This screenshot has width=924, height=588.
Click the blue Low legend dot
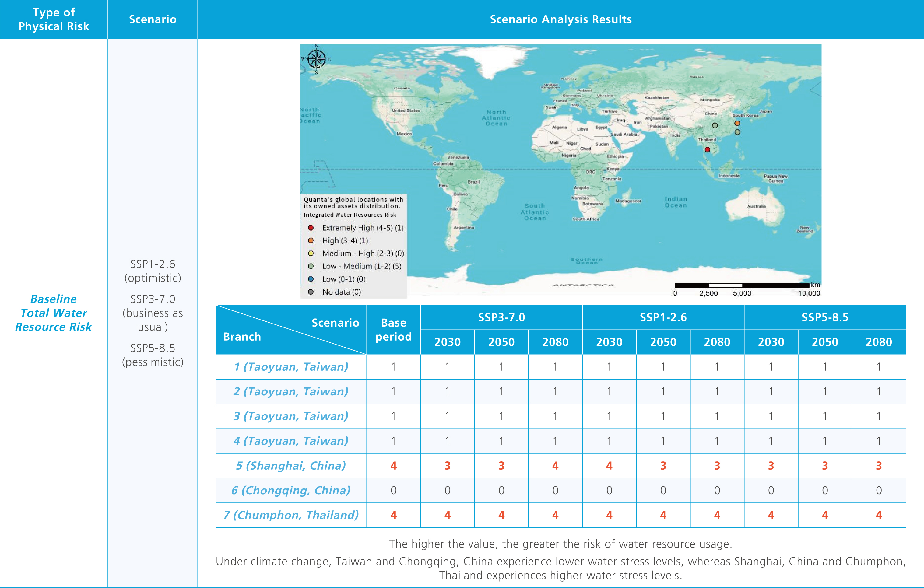click(311, 279)
